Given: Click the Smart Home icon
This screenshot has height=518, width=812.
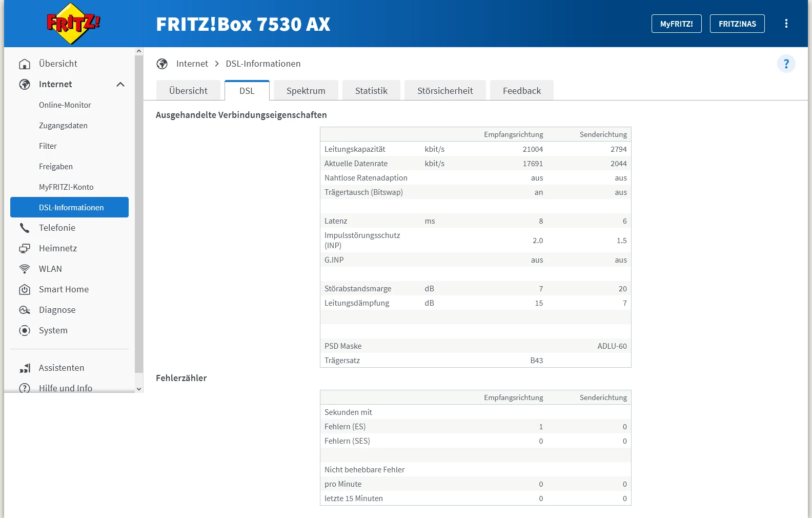Looking at the screenshot, I should (25, 289).
